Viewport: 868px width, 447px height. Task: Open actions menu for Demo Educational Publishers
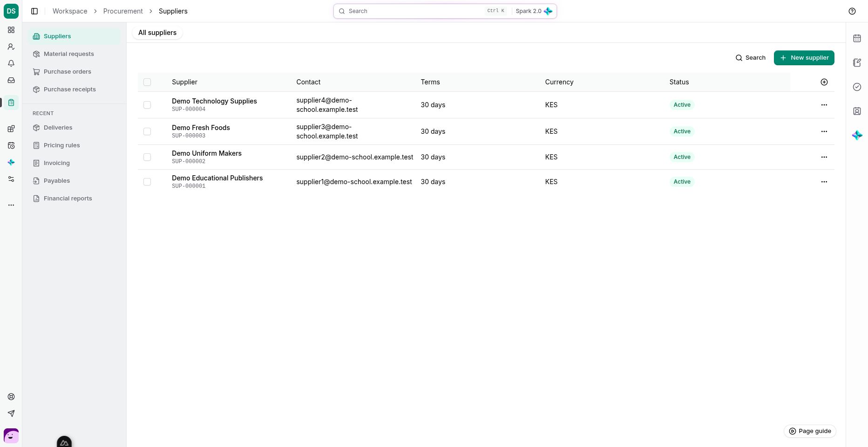click(824, 182)
